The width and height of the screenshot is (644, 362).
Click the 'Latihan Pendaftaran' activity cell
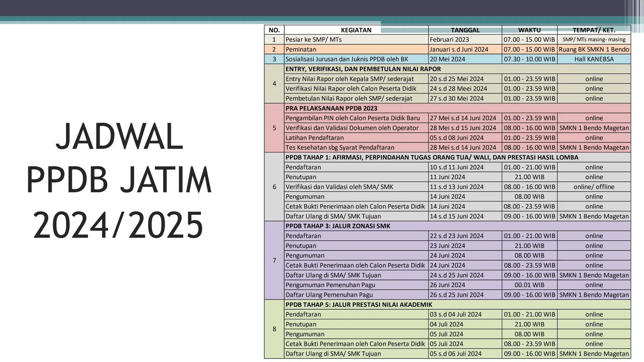pyautogui.click(x=356, y=138)
